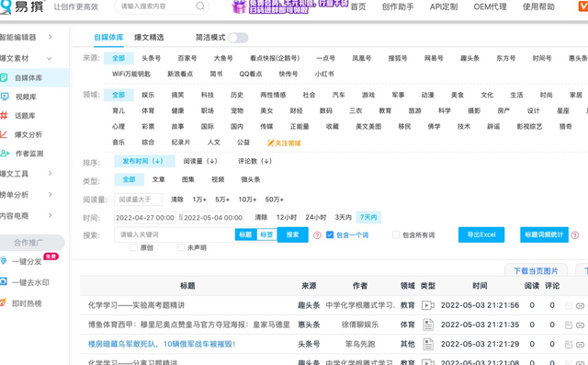This screenshot has width=588, height=365.
Task: Click the blue 搜索 button
Action: (293, 234)
